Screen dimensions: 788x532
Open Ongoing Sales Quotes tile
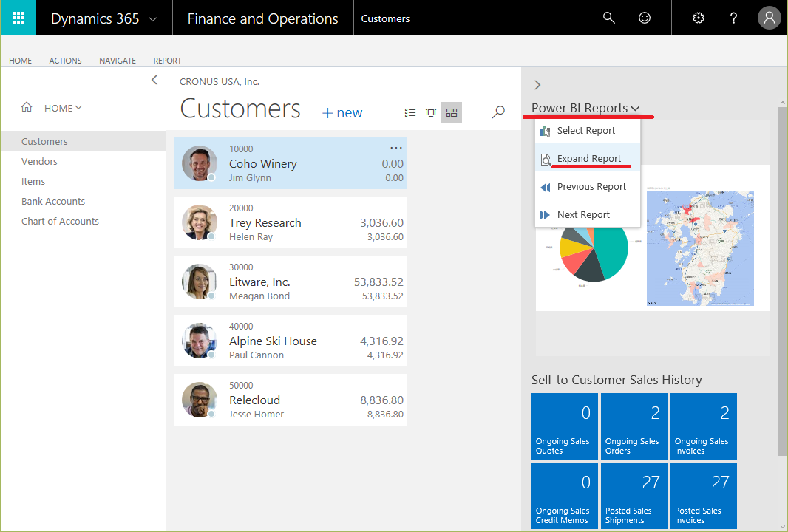(x=565, y=426)
